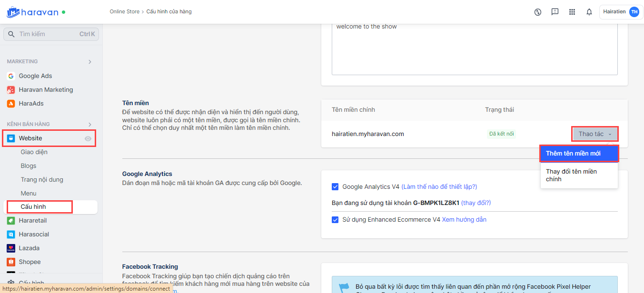
Task: Click the Haravan Marketing icon
Action: pos(11,90)
